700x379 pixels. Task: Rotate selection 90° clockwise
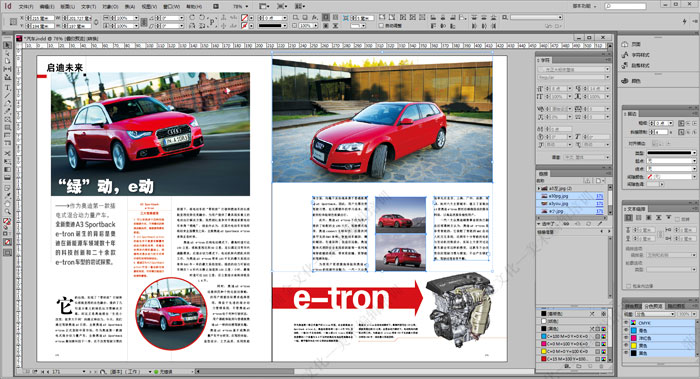(x=192, y=17)
